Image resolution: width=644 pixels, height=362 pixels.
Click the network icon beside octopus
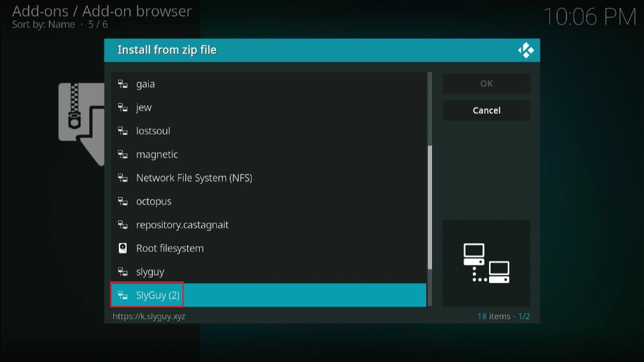coord(123,202)
